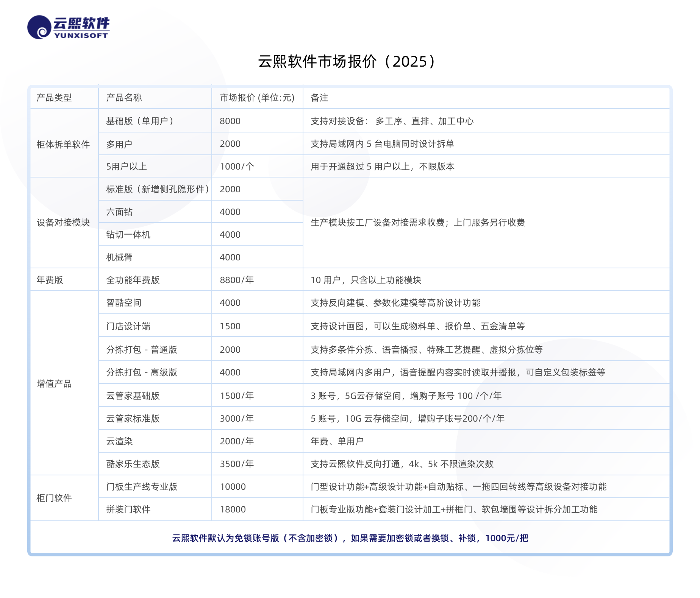Select the 六面钻 product cell
700x598 pixels.
point(119,212)
